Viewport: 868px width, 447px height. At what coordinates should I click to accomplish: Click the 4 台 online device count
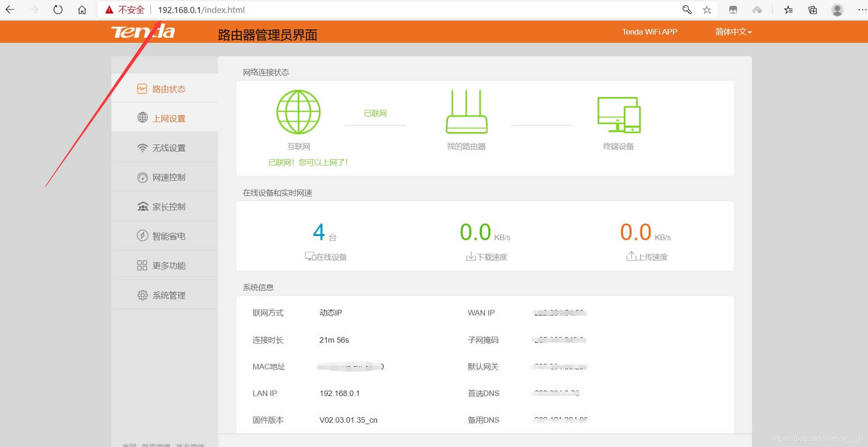tap(324, 233)
